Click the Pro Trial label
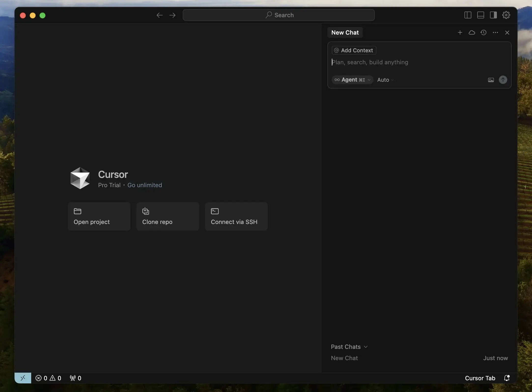Screen dimensions: 532x392 109,185
